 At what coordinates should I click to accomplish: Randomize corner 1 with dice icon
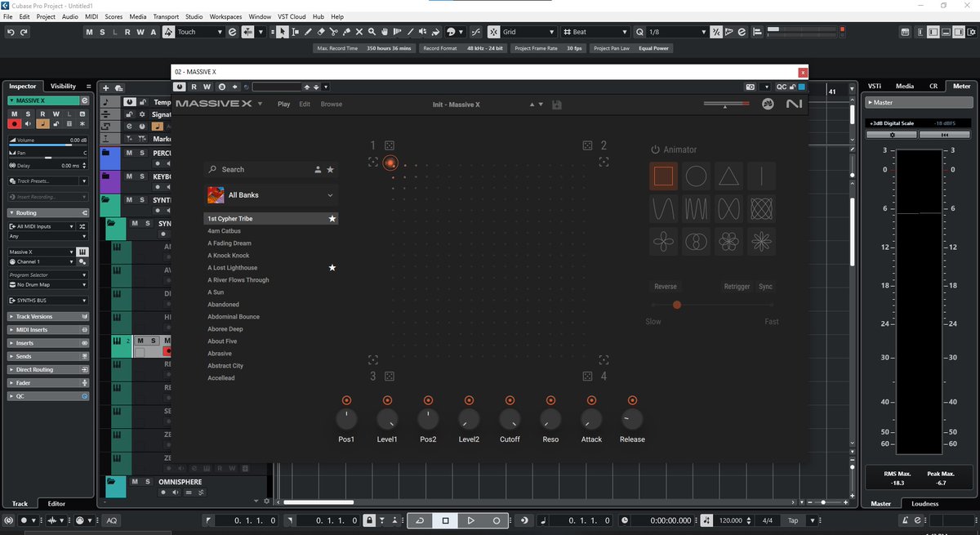point(390,145)
